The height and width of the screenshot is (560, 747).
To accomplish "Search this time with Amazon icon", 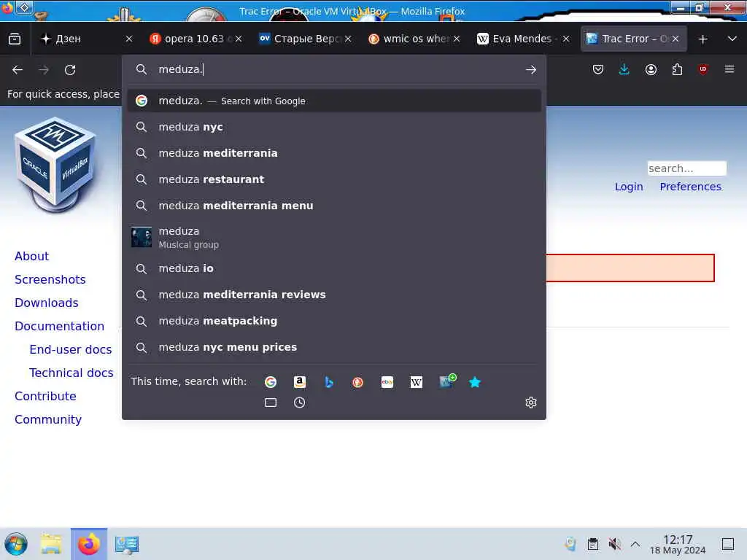I will 300,382.
